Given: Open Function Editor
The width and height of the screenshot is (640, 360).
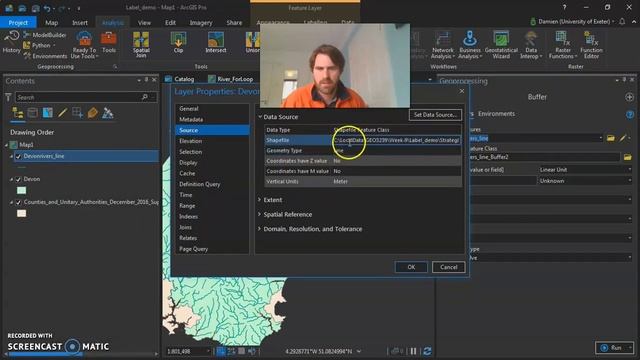Looking at the screenshot, I should coord(591,45).
